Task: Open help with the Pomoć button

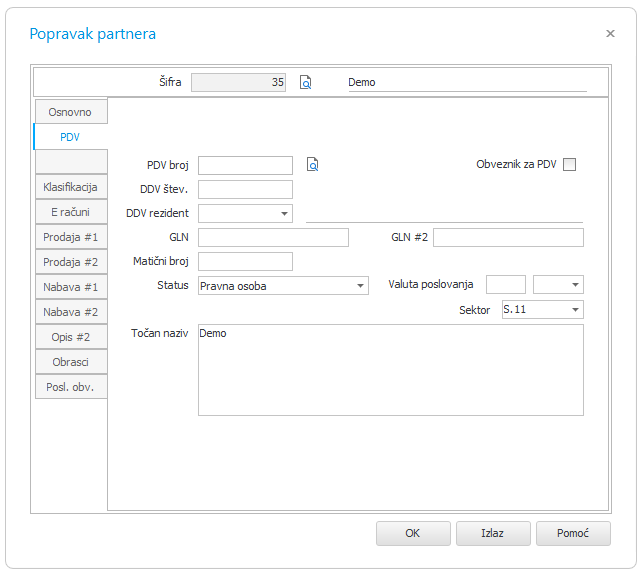Action: 573,533
